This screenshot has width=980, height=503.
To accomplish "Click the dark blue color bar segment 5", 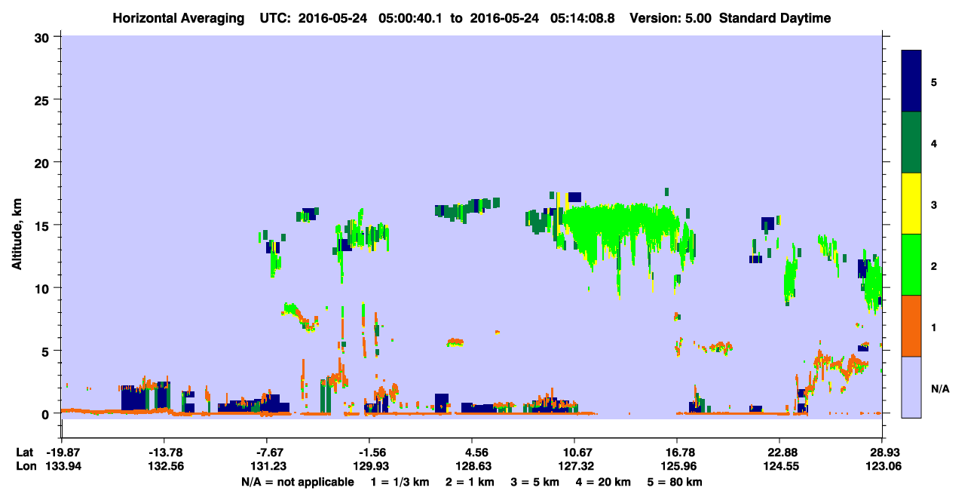I will pyautogui.click(x=911, y=81).
